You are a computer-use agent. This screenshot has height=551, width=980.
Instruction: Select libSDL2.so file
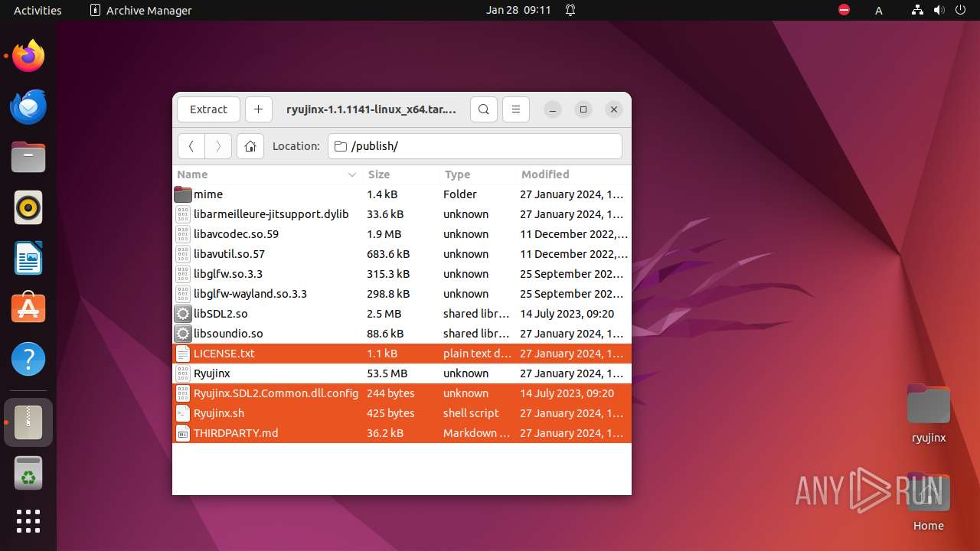click(x=402, y=314)
